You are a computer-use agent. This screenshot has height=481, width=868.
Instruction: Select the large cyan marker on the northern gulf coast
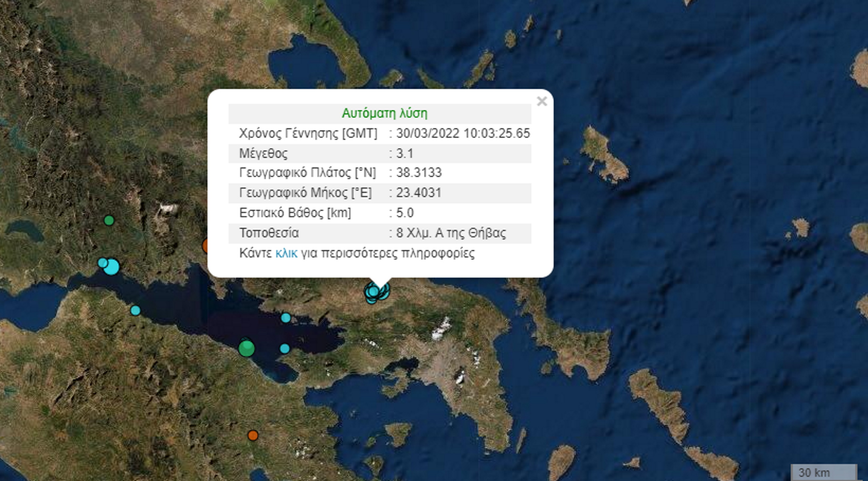112,267
